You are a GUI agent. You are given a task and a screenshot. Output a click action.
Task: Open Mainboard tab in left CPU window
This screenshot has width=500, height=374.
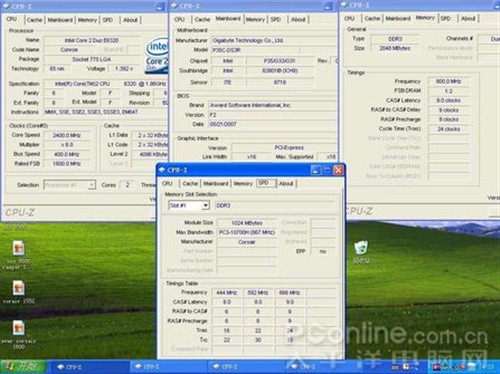click(x=60, y=20)
